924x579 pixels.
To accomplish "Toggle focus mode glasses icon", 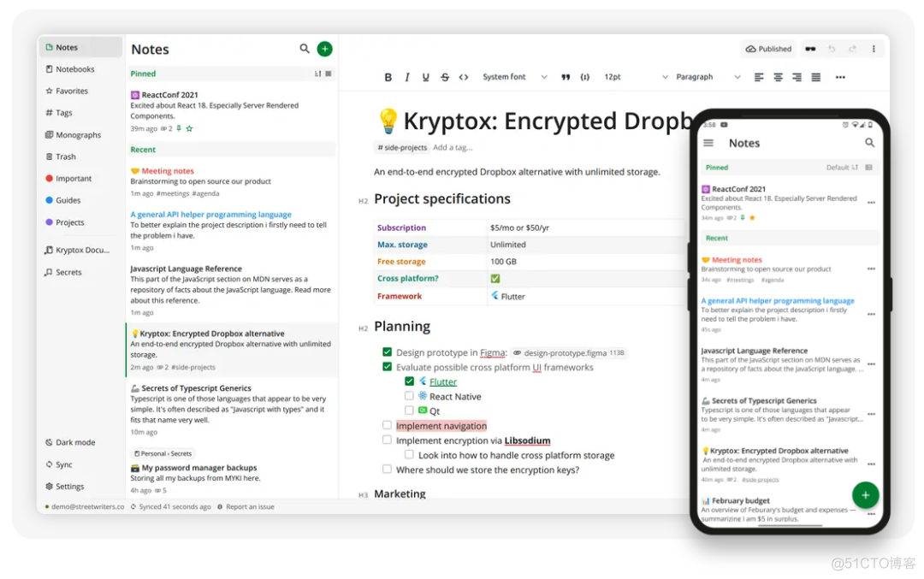I will [x=811, y=49].
